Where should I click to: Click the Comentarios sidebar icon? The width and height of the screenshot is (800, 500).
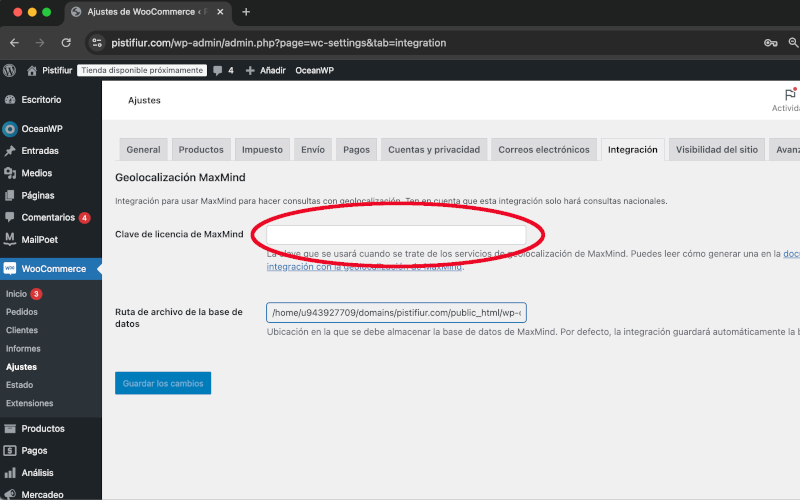tap(10, 217)
